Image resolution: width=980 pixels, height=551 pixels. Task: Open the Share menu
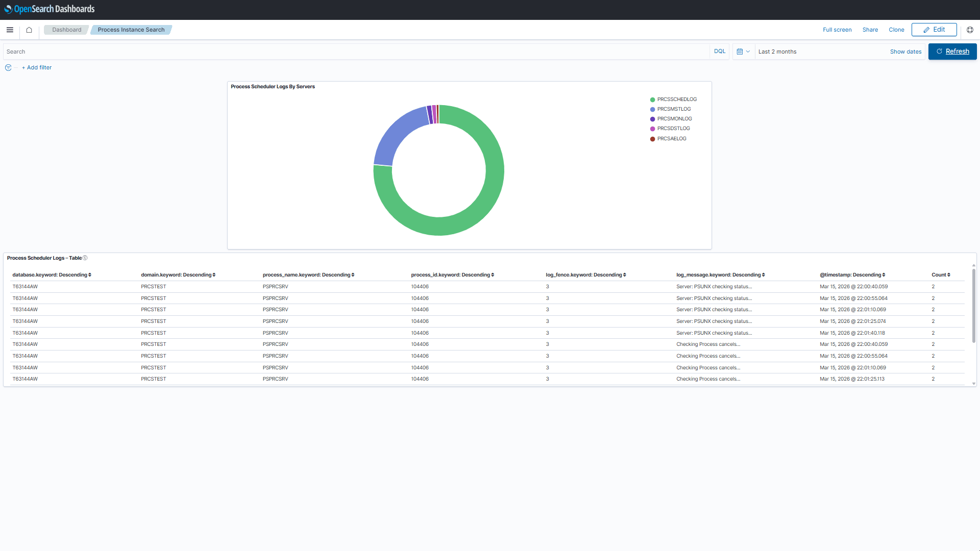pyautogui.click(x=870, y=30)
